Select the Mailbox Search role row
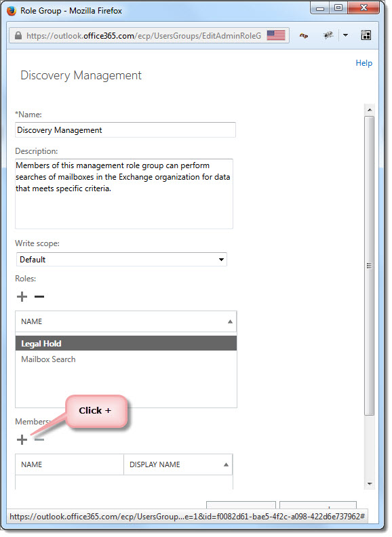Viewport: 392px width, 537px height. (x=126, y=359)
